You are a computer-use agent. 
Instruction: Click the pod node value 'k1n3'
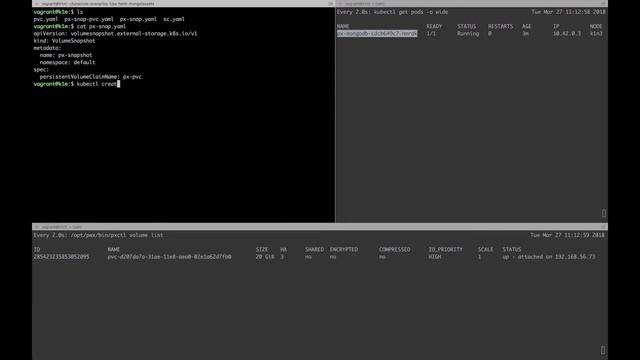tap(596, 33)
